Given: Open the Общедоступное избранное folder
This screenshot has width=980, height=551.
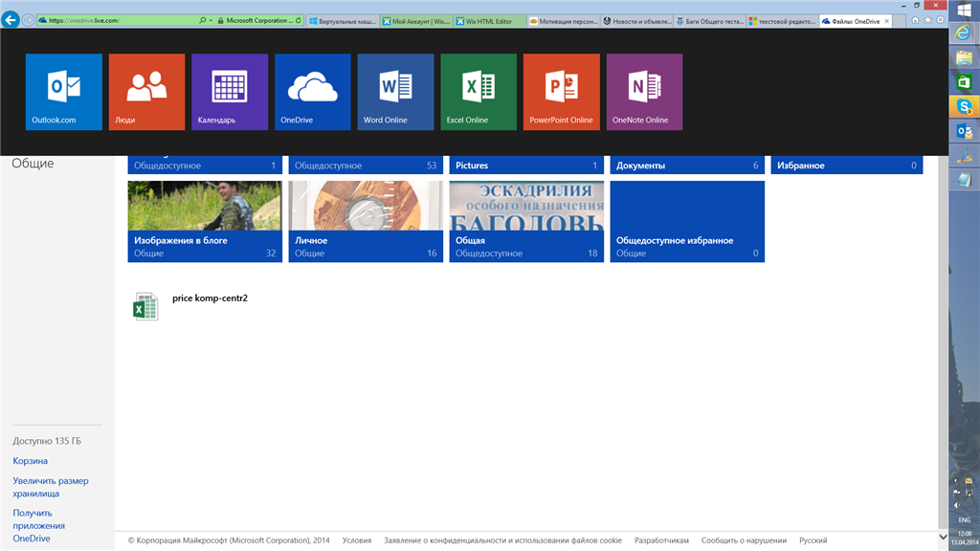Looking at the screenshot, I should tap(687, 221).
